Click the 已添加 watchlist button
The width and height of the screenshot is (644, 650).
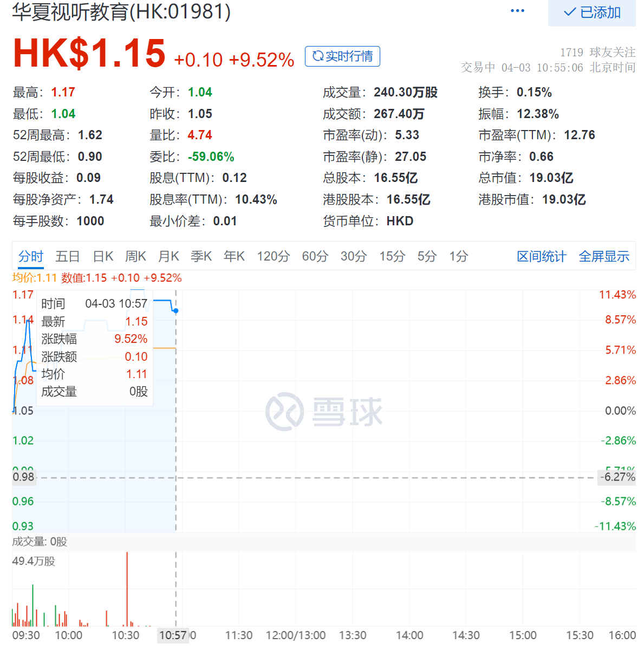[x=592, y=12]
